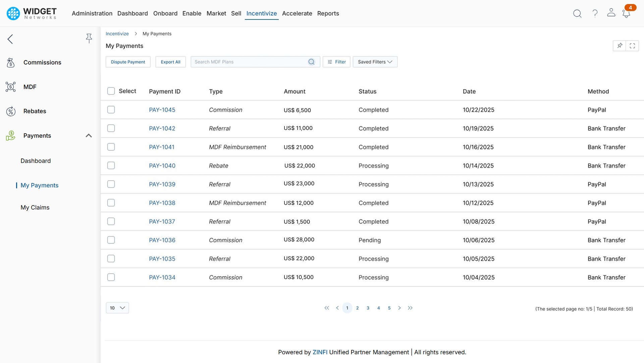
Task: Collapse the Payments section in the sidebar
Action: coord(89,135)
